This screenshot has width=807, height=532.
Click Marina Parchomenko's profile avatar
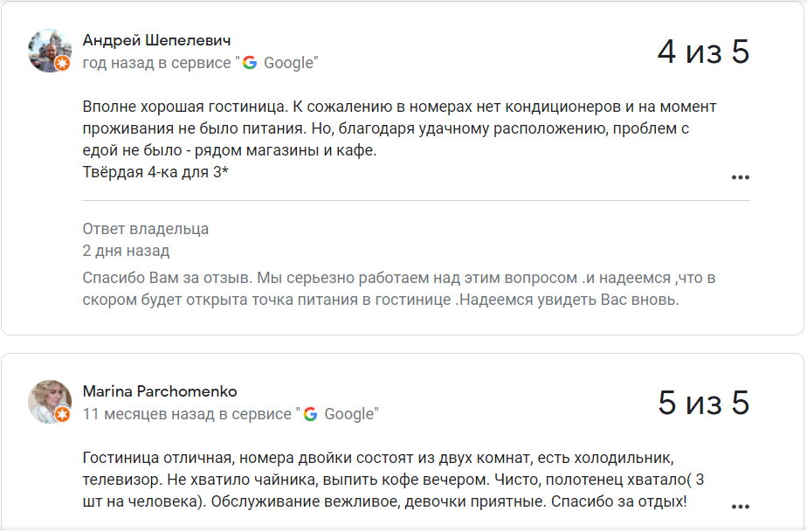pyautogui.click(x=48, y=400)
